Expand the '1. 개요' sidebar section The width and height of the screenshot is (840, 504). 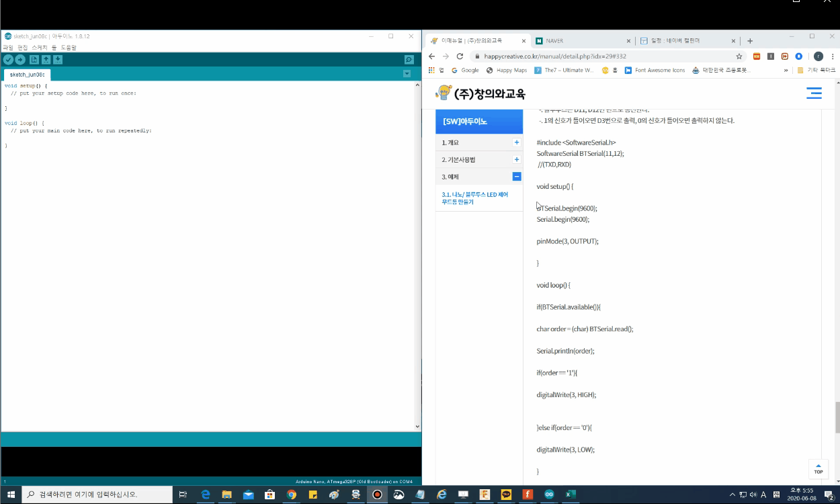pyautogui.click(x=516, y=142)
